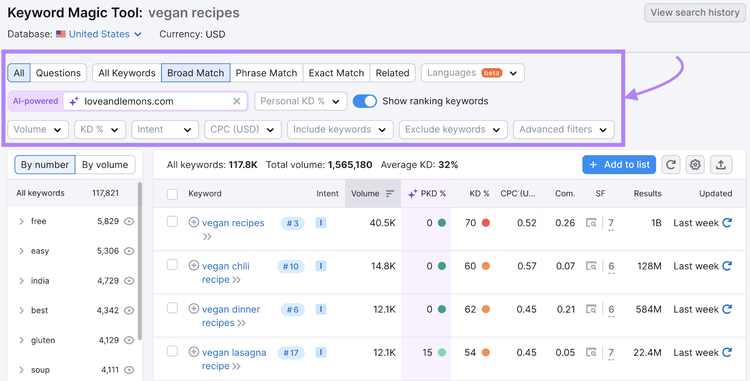Check the select-all checkbox in table header
This screenshot has height=381, width=750.
point(172,194)
